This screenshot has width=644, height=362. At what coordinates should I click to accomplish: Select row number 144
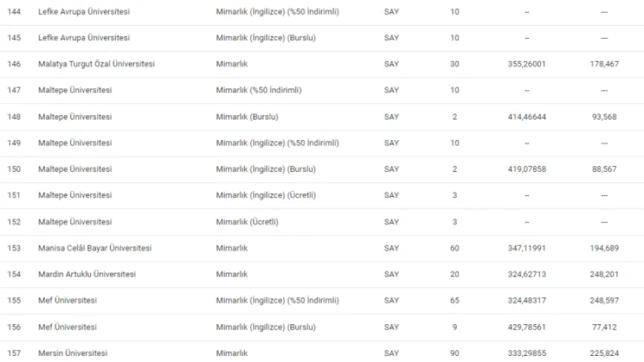tap(14, 11)
